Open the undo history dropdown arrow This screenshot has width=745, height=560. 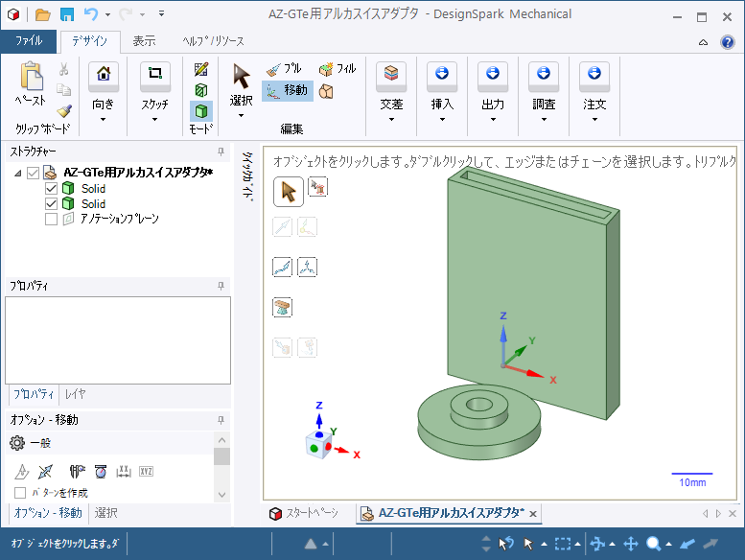pyautogui.click(x=107, y=14)
